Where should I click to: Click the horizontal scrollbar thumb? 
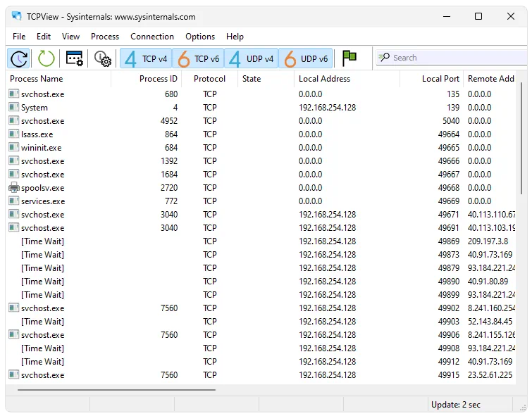click(x=116, y=390)
